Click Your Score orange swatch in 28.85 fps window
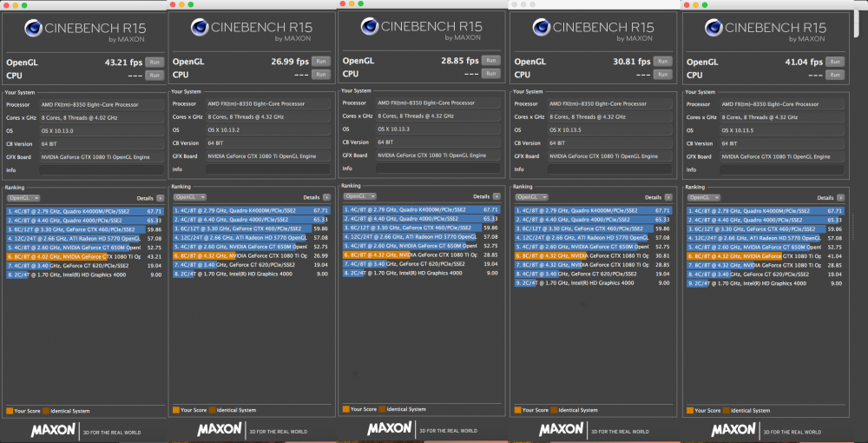This screenshot has height=443, width=868. tap(346, 409)
